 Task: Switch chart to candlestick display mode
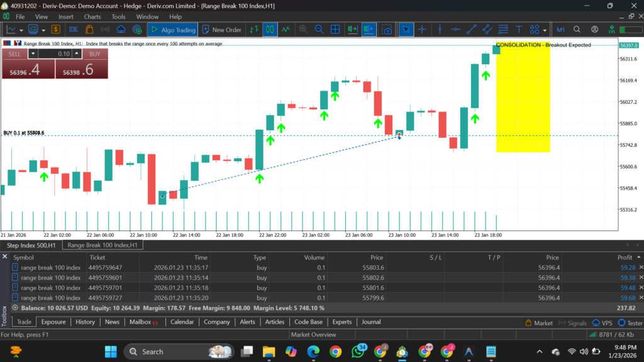click(270, 30)
